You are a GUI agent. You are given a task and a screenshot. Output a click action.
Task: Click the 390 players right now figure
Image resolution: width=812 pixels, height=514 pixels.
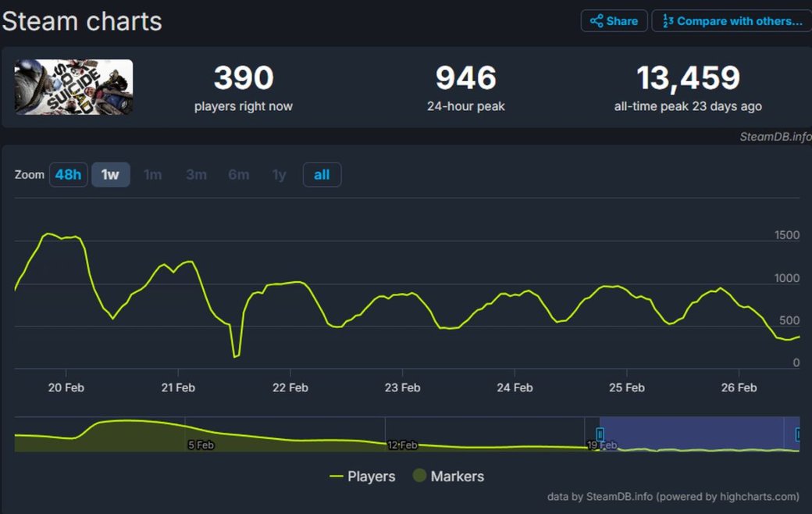tap(244, 78)
